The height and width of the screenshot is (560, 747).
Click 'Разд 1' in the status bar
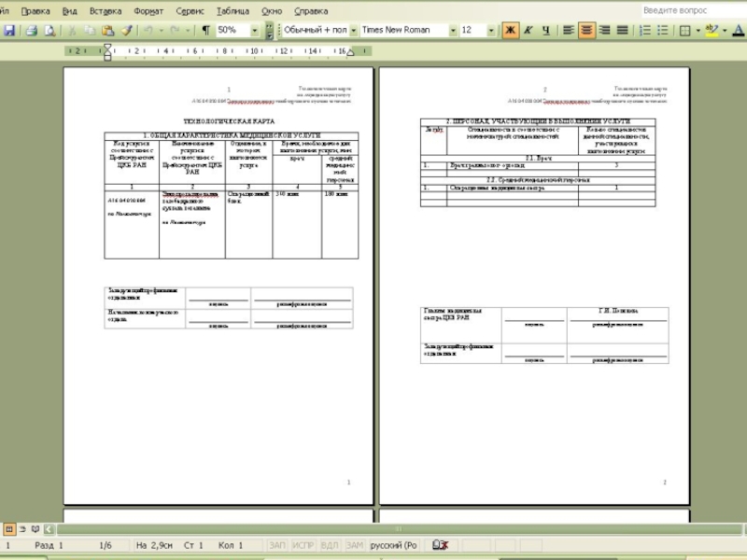pos(49,545)
